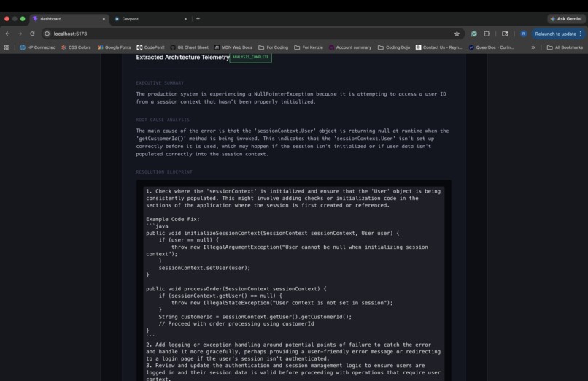Go back using the browser back arrow
Viewport: 588px width, 381px height.
(7, 34)
